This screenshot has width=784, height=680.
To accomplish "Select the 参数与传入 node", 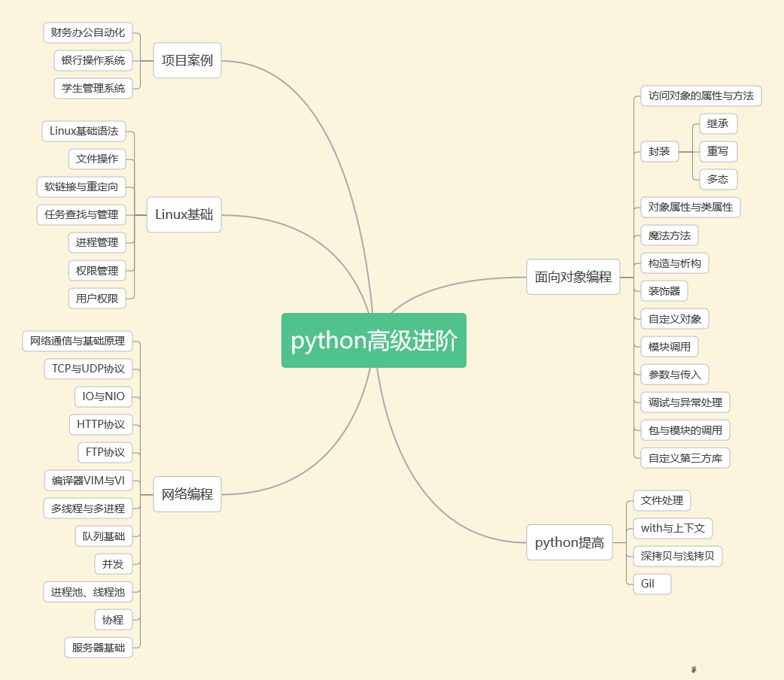I will (675, 375).
